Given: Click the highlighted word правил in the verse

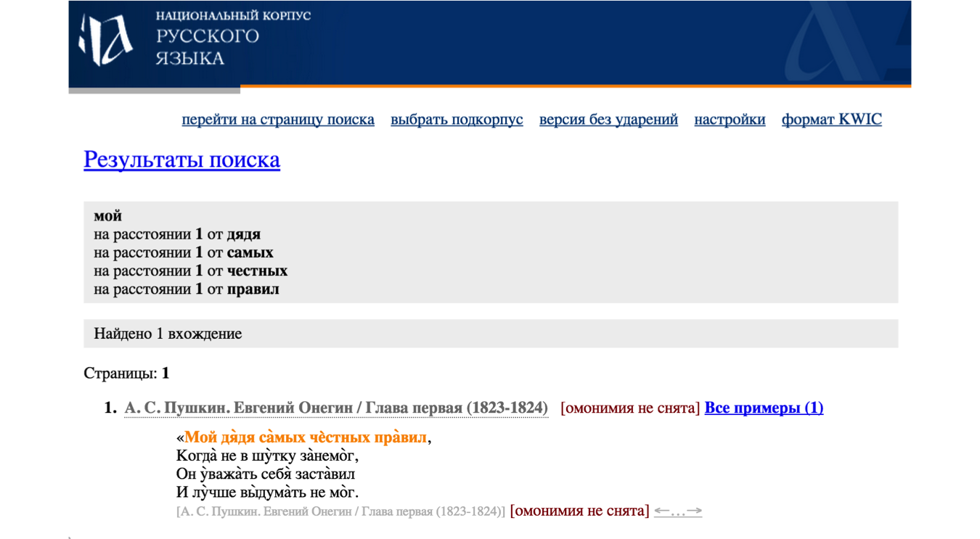Looking at the screenshot, I should tap(401, 438).
